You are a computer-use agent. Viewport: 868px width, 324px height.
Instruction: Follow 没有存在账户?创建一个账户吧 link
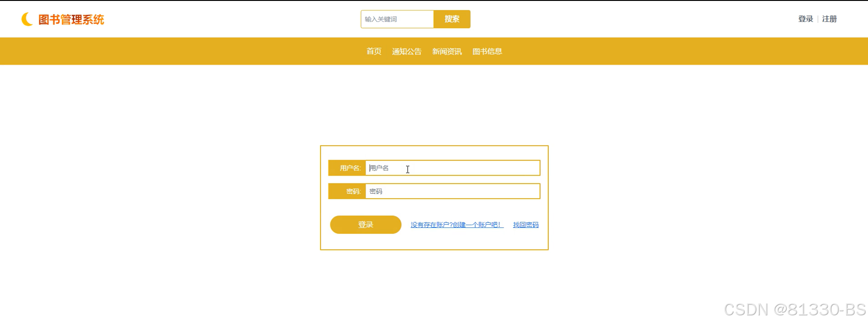[x=457, y=225]
